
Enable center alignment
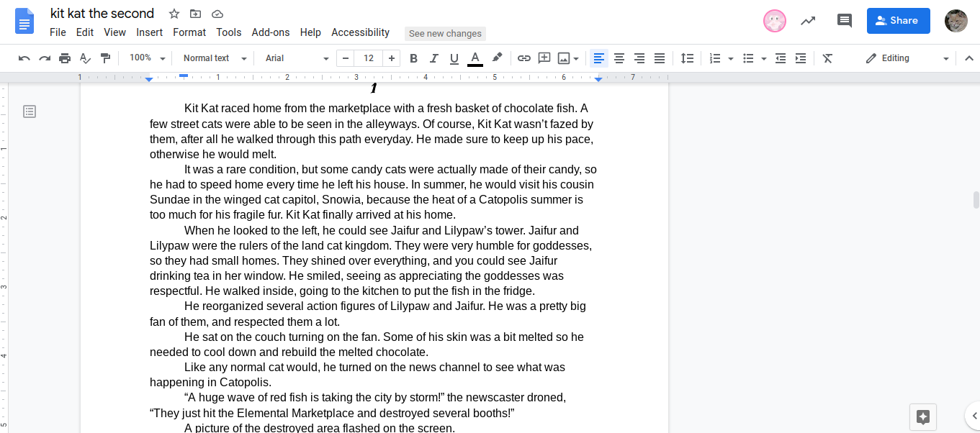(619, 58)
